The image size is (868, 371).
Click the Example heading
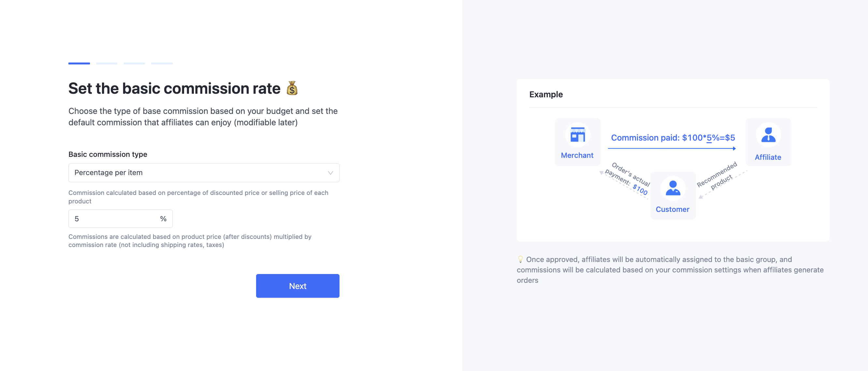(x=546, y=94)
